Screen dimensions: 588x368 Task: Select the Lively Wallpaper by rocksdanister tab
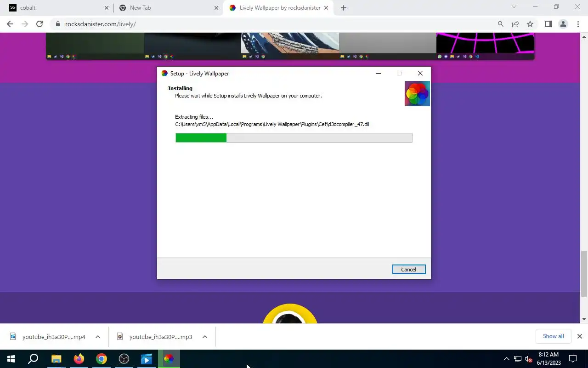coord(279,8)
